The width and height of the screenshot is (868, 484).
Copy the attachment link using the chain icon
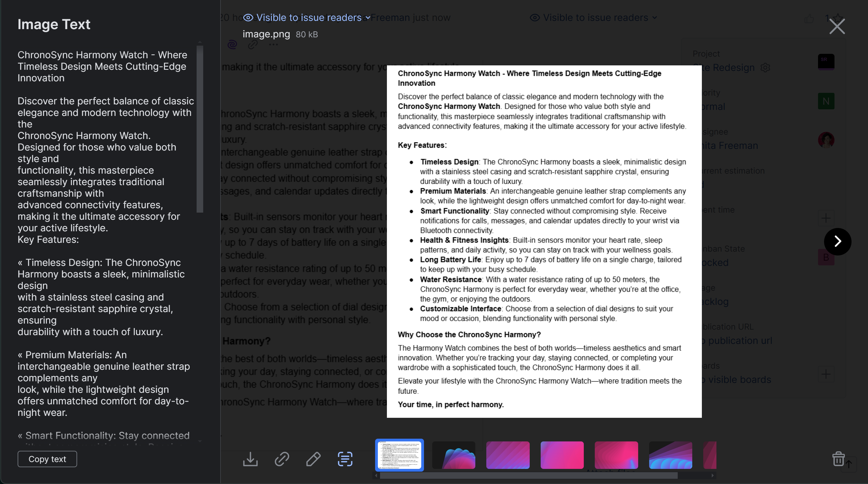282,459
